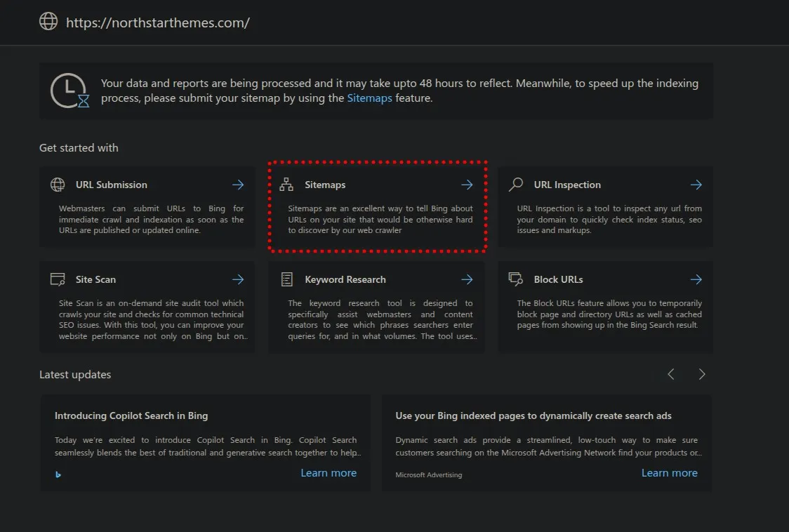Open Block URLs via its arrow

point(696,279)
